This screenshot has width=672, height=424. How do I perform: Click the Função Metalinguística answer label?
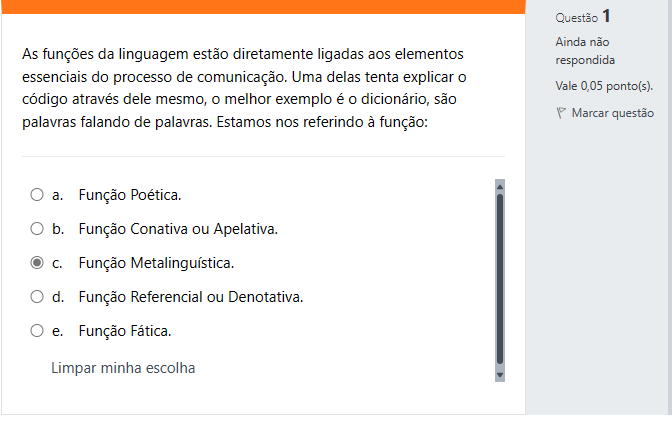coord(156,263)
